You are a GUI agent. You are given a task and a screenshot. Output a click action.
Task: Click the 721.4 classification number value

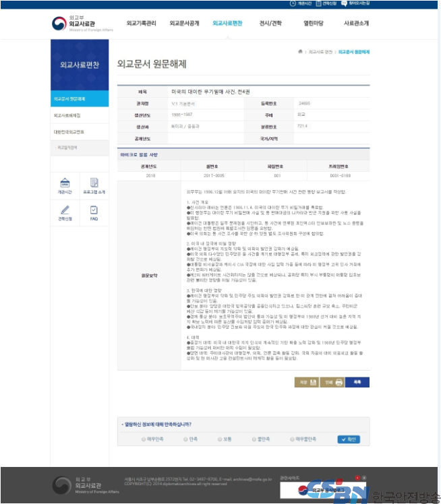[x=302, y=126]
